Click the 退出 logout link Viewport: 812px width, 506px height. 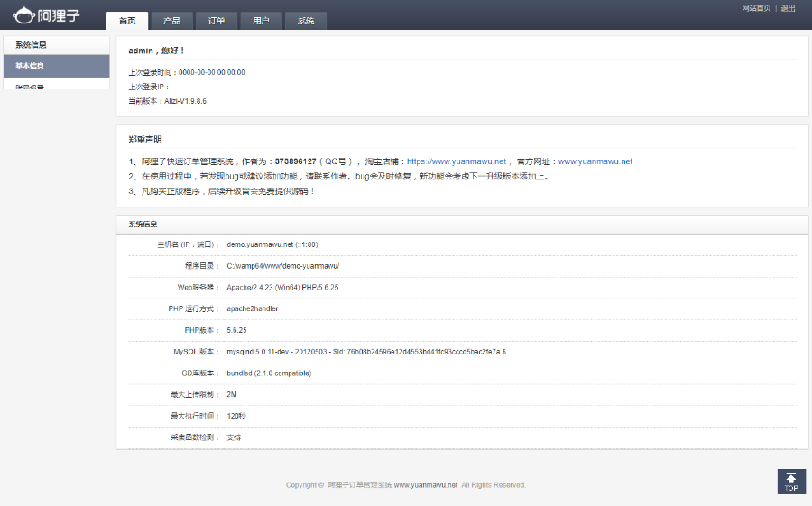point(789,8)
